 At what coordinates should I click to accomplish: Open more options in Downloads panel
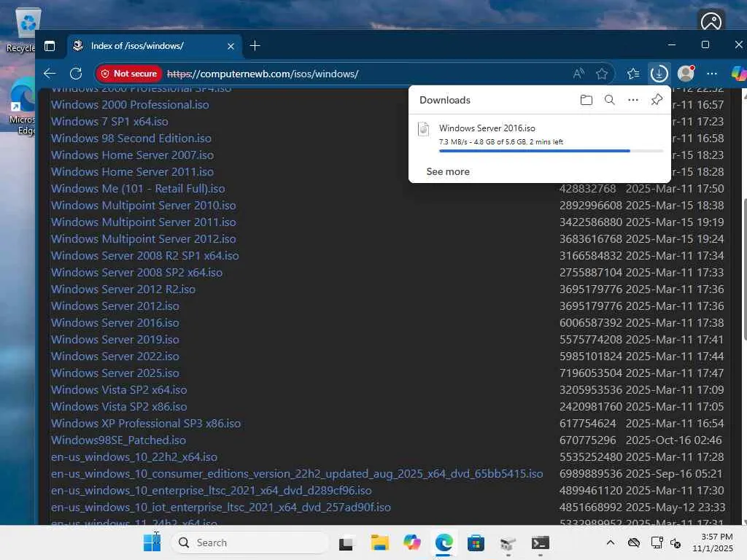click(x=633, y=99)
